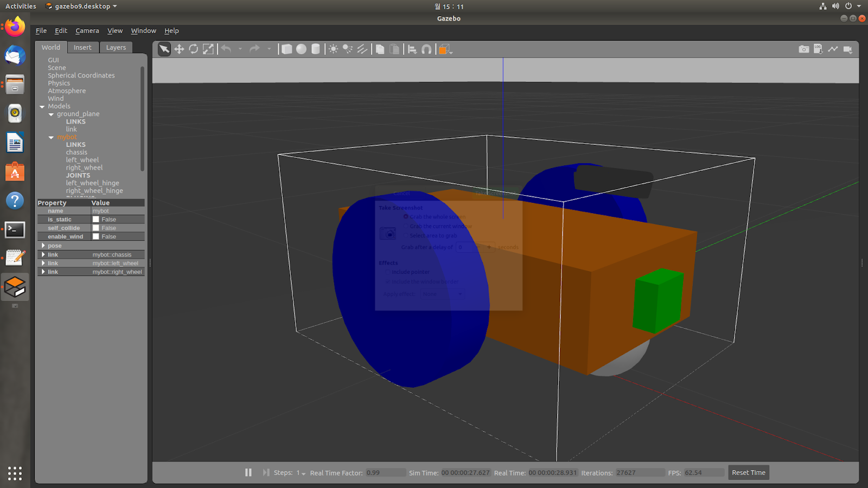Toggle the snap magnet tool
Viewport: 868px width, 488px height.
point(427,49)
